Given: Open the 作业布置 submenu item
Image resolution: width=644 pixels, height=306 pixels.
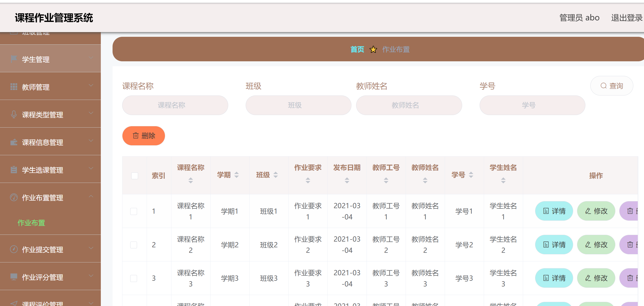Looking at the screenshot, I should pyautogui.click(x=31, y=223).
